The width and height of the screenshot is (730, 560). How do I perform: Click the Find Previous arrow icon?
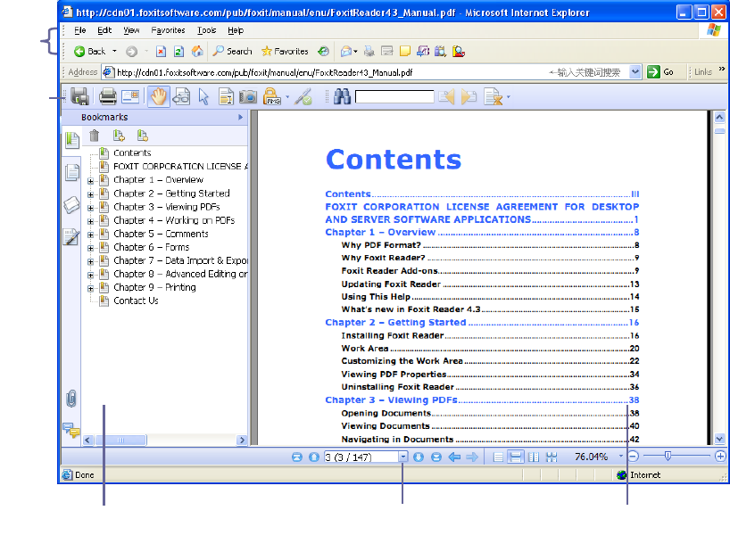[x=446, y=96]
